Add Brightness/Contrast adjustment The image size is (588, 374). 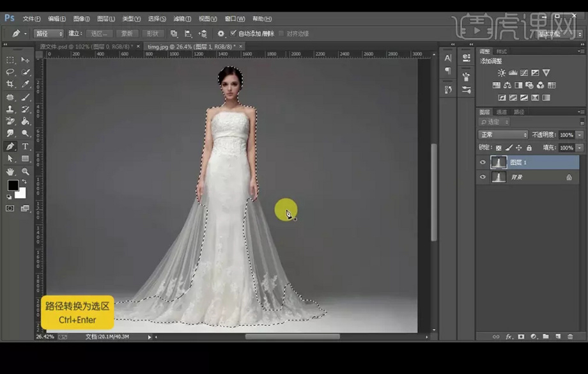coord(501,73)
